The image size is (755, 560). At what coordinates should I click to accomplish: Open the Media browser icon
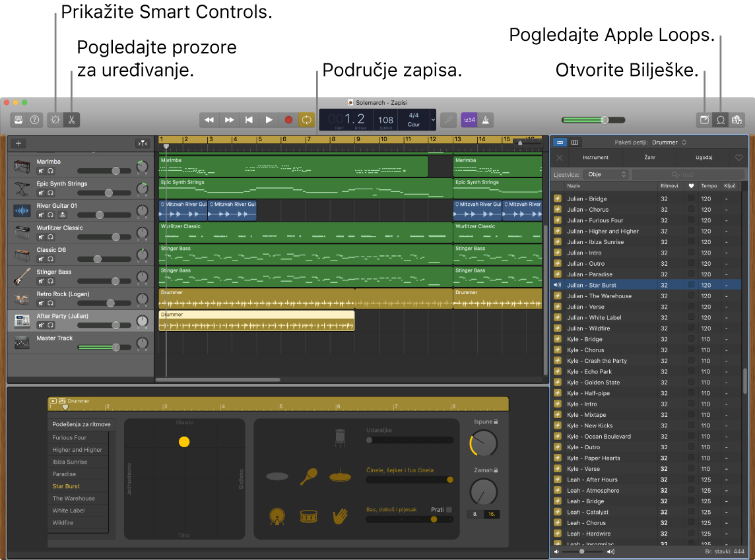(x=737, y=120)
